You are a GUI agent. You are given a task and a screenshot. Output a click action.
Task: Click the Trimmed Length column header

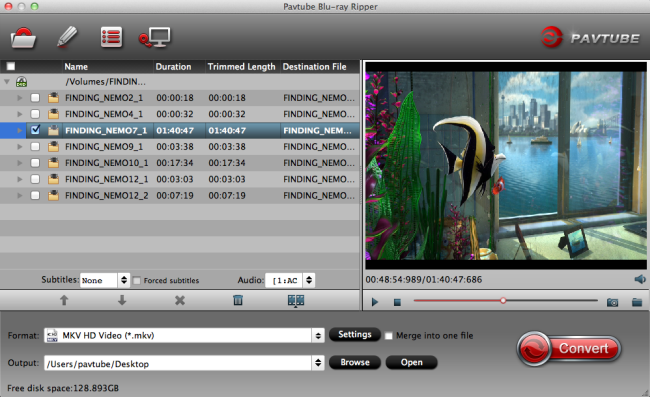coord(242,66)
